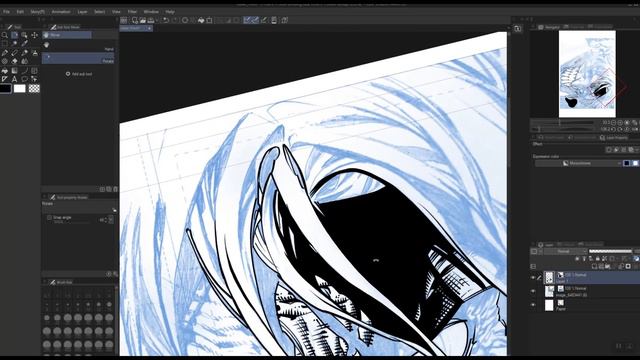Click Add sub tool button
Viewport: 640px width, 360px height.
coord(79,74)
